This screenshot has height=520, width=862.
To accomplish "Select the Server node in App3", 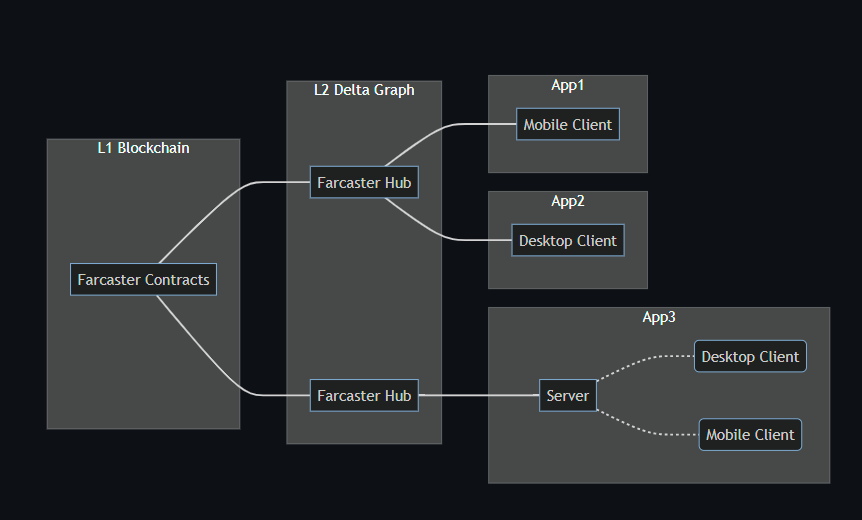I will 567,396.
